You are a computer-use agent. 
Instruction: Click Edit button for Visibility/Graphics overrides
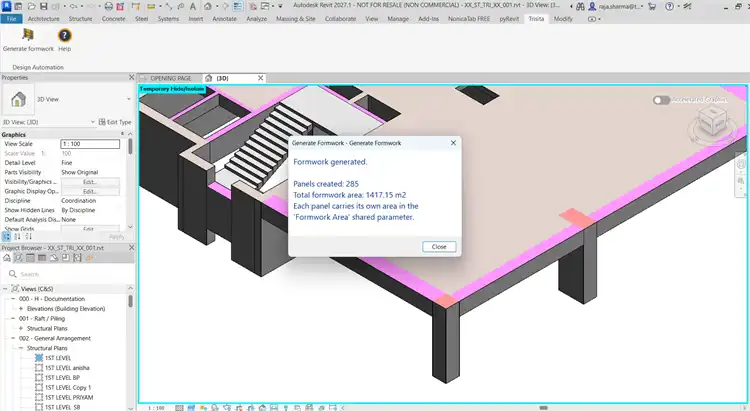pyautogui.click(x=90, y=182)
